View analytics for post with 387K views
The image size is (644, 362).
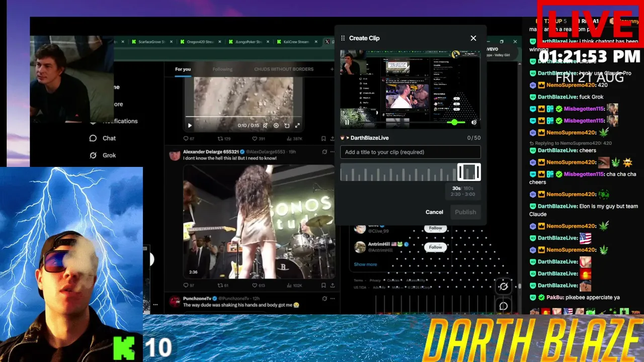[x=294, y=139]
